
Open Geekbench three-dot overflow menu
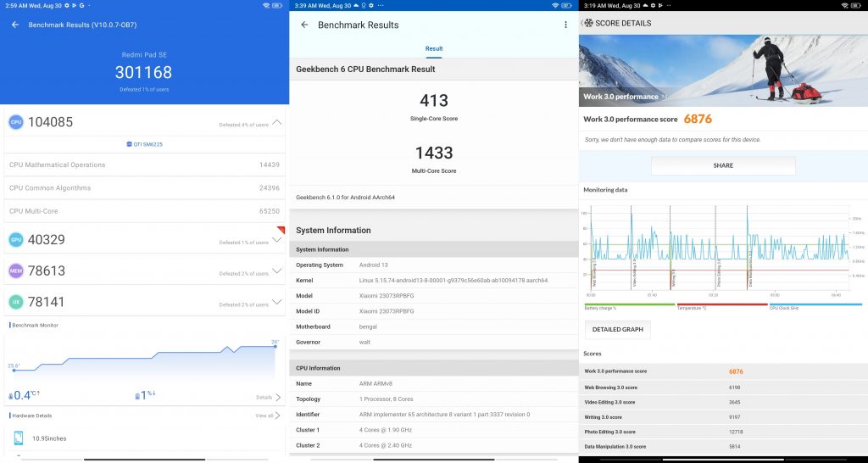pos(565,25)
